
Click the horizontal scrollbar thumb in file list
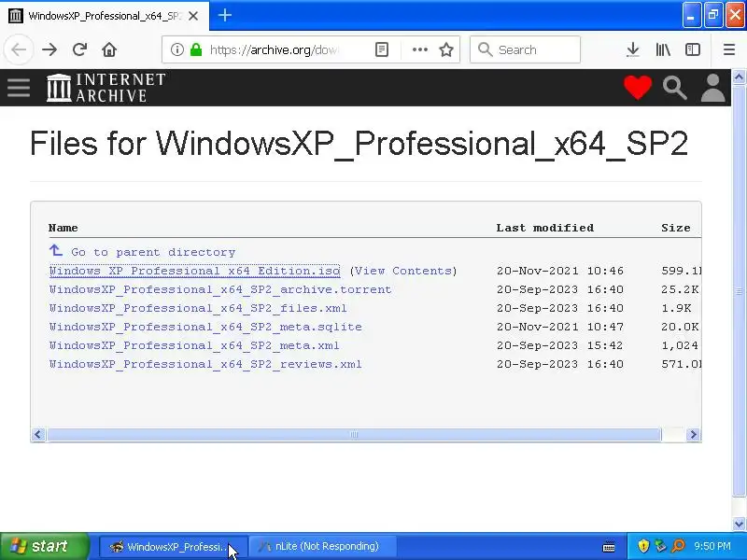point(354,434)
